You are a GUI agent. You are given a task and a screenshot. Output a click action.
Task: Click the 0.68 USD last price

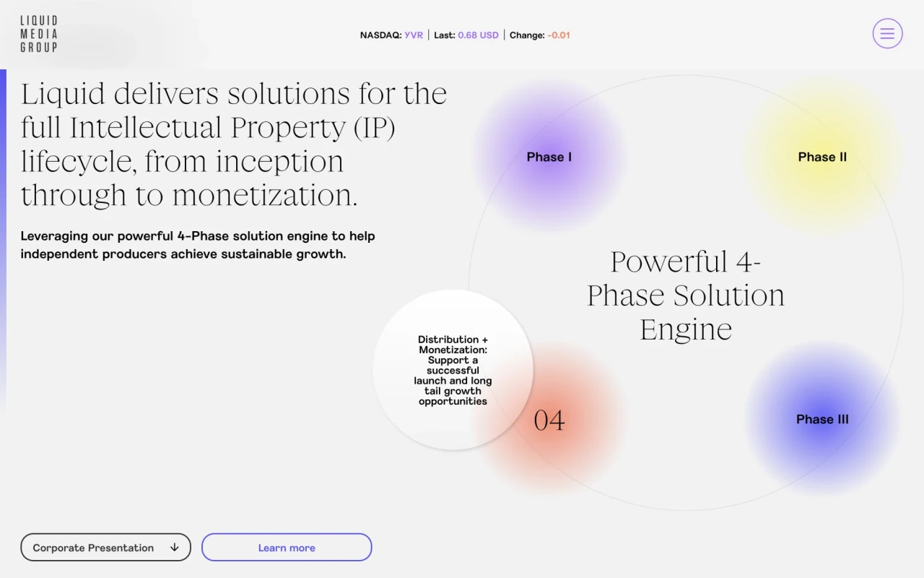(478, 35)
